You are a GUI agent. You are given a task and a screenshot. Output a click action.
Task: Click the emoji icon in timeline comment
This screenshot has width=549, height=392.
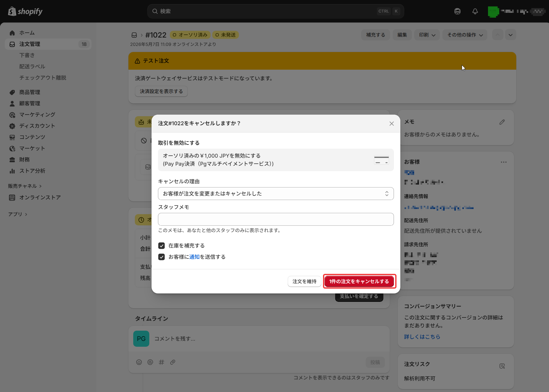point(139,362)
